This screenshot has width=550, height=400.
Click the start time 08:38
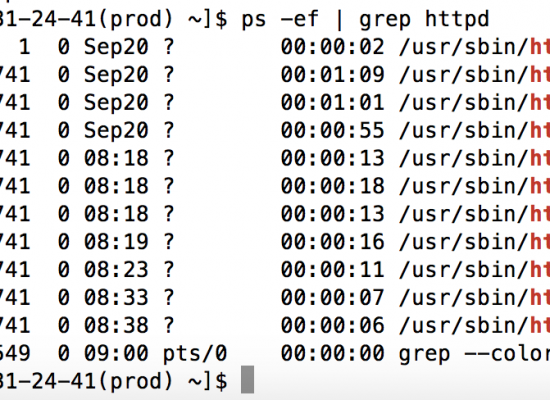tap(116, 325)
